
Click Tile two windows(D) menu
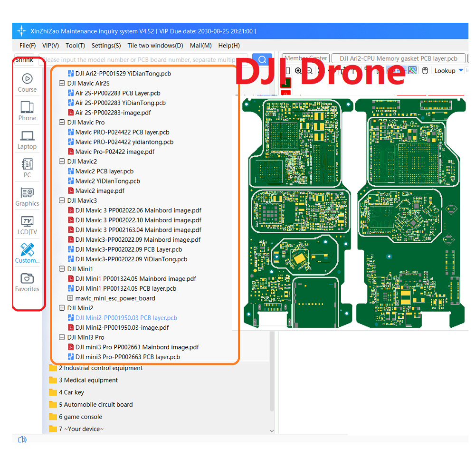tap(155, 46)
